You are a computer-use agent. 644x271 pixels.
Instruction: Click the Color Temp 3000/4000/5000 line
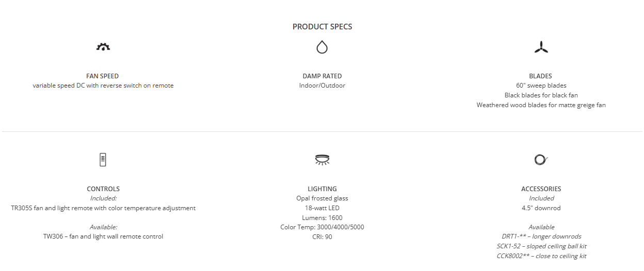coord(322,227)
